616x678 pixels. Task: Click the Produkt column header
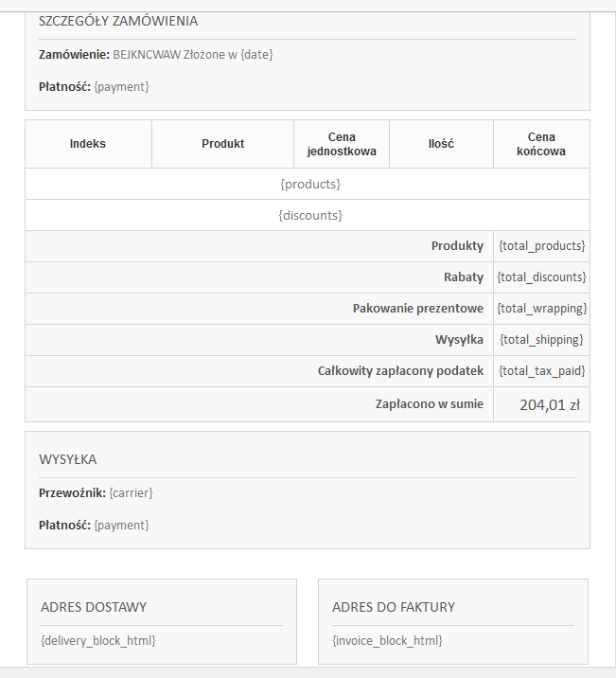pos(223,144)
